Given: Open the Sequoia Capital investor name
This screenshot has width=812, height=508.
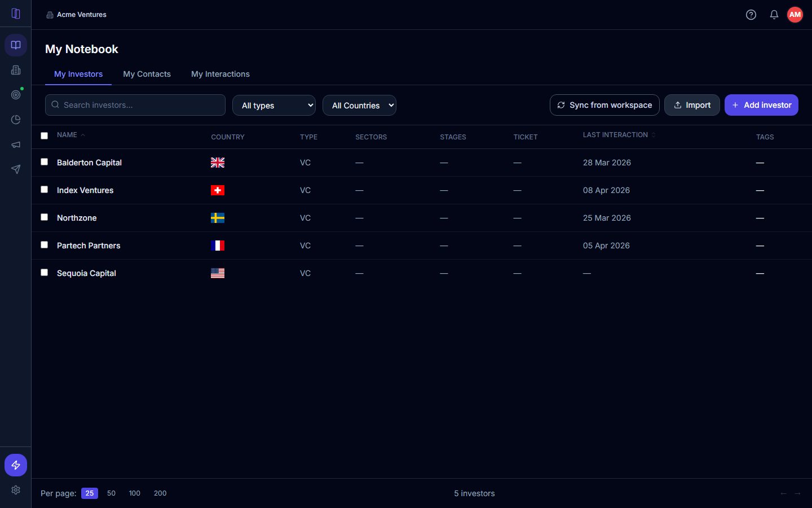Looking at the screenshot, I should [x=86, y=273].
